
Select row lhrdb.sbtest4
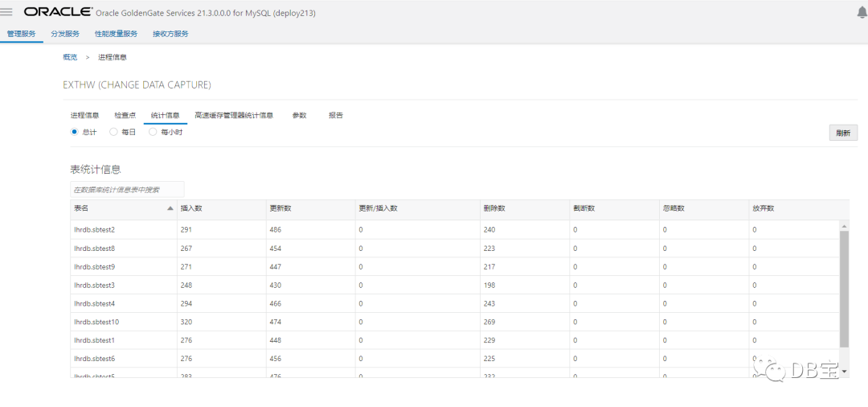(455, 303)
